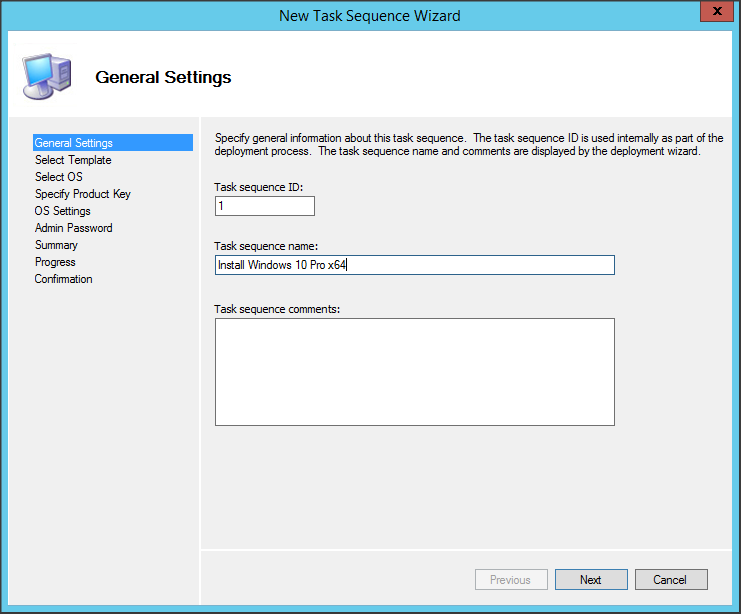
Task: Focus the Task sequence comments text box
Action: pos(414,372)
